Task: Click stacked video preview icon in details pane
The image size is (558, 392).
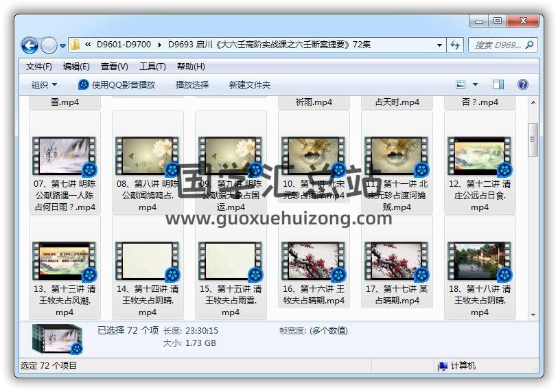Action: [57, 338]
